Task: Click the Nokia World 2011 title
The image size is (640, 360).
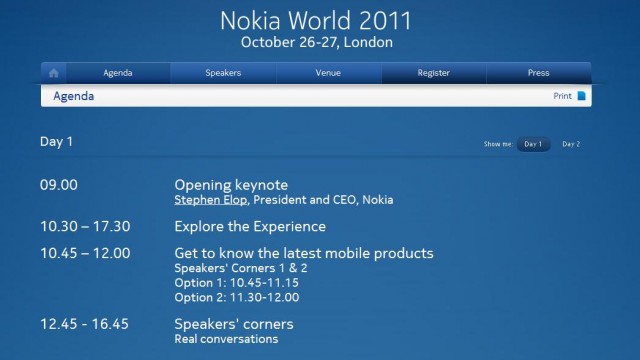Action: click(316, 20)
